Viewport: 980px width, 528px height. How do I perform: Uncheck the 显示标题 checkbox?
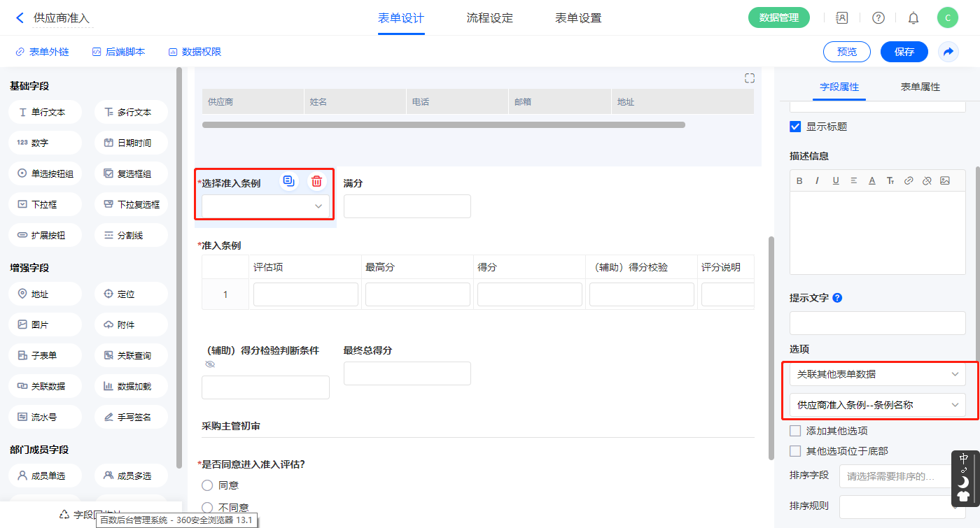(795, 127)
